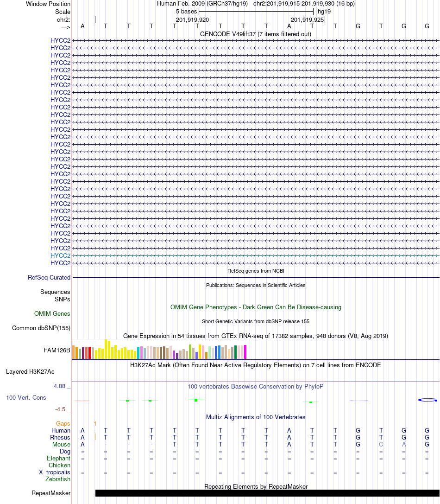Click the 201,919,925 coordinate marker
Image resolution: width=440 pixels, height=504 pixels.
(308, 19)
